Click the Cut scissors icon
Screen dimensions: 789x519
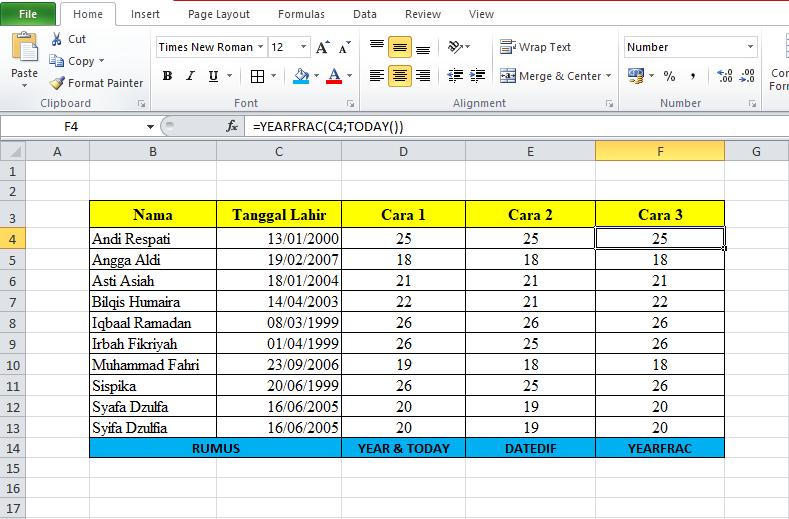(56, 39)
